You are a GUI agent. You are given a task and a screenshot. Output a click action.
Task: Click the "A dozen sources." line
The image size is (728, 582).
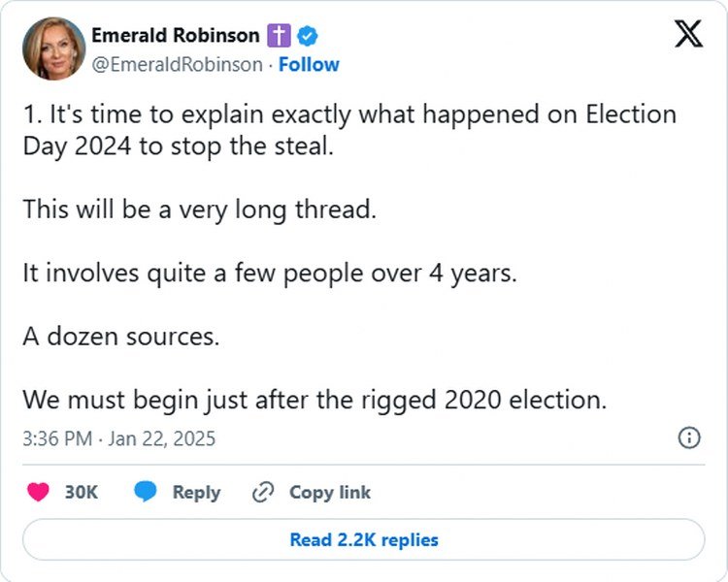[121, 337]
